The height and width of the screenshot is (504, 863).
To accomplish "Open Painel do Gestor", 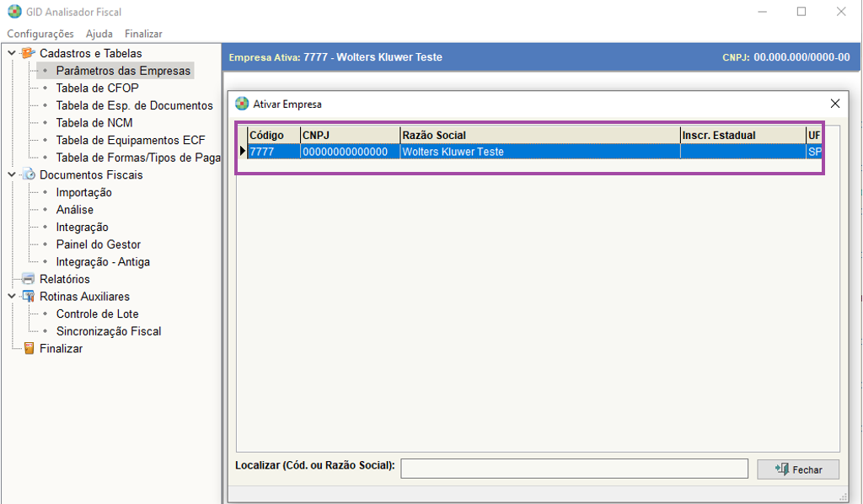I will pos(99,244).
